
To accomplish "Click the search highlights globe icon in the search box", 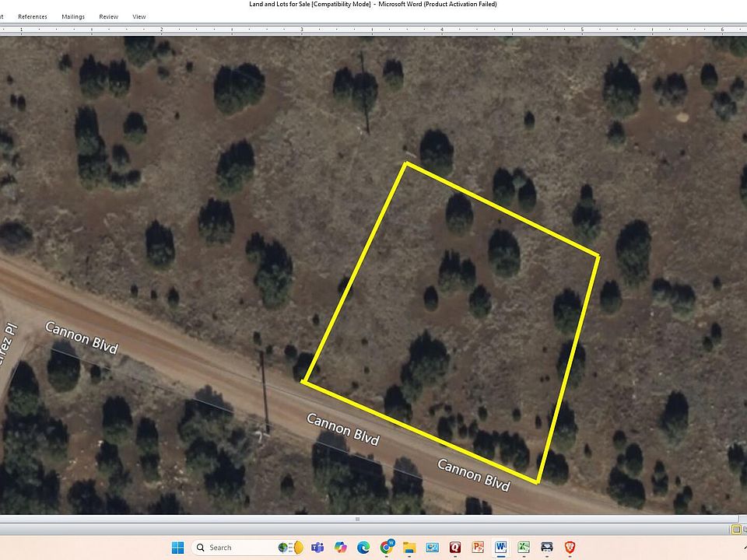I will pyautogui.click(x=290, y=548).
